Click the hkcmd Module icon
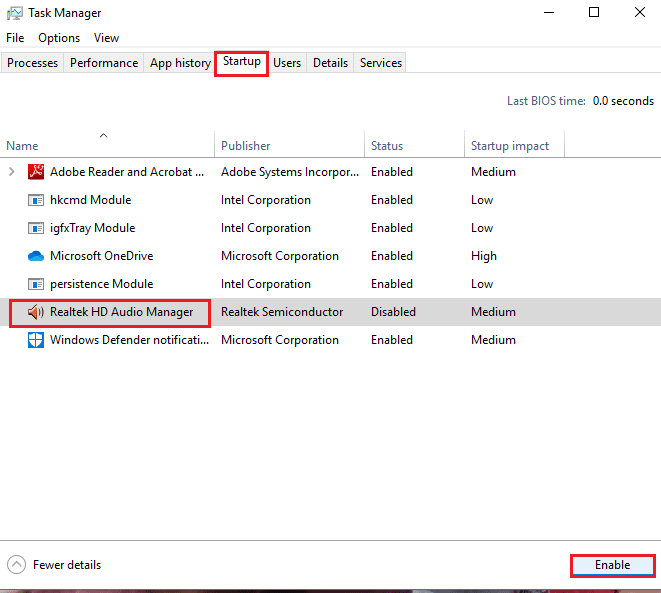The image size is (661, 593). pos(36,200)
